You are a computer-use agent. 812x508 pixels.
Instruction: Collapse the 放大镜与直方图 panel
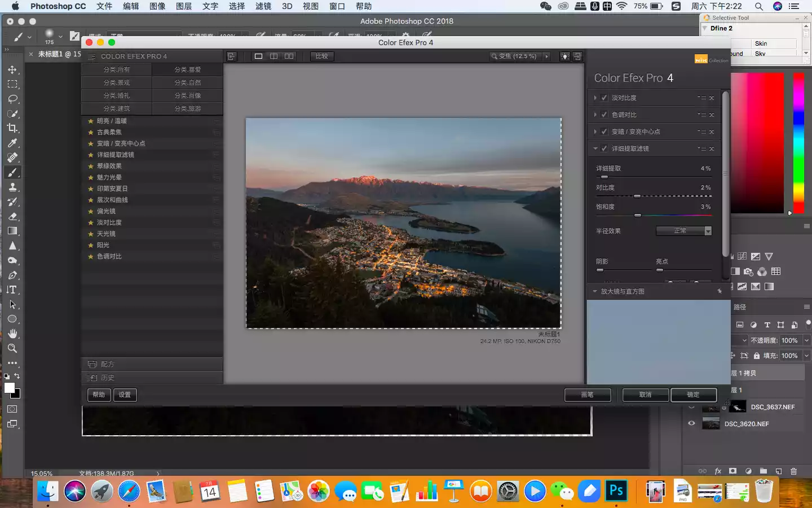[595, 292]
